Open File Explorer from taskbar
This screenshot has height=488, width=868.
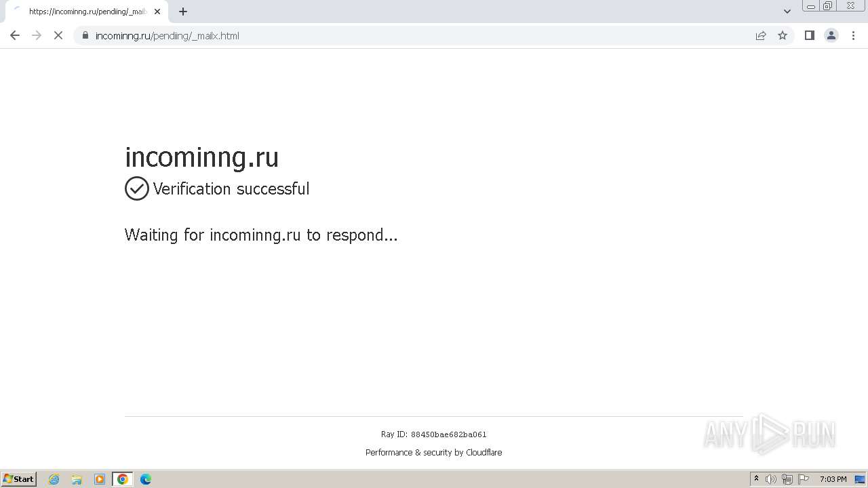click(x=77, y=479)
